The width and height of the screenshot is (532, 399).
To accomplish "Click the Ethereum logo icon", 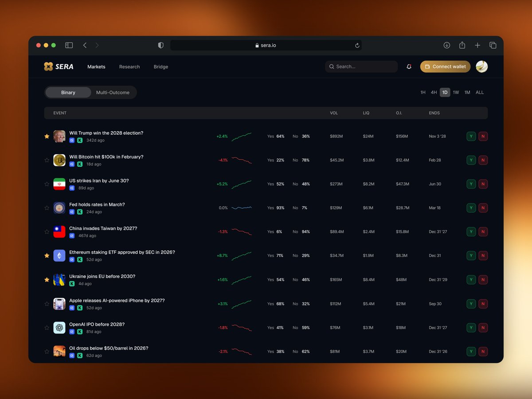I will (59, 256).
